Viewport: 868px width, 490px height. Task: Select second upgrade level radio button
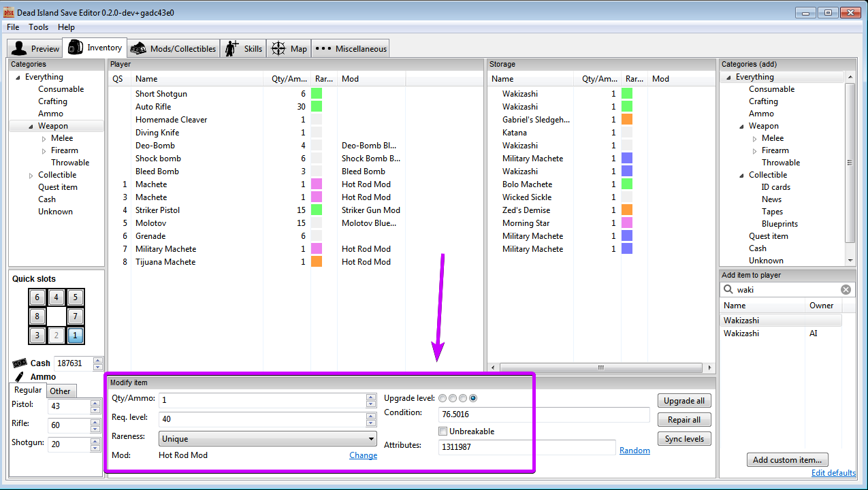(453, 398)
